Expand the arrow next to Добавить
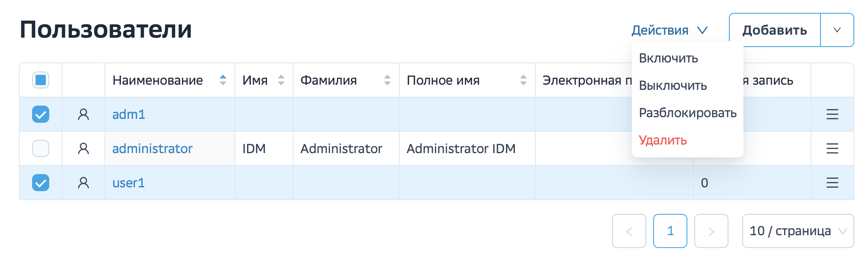 [x=837, y=30]
